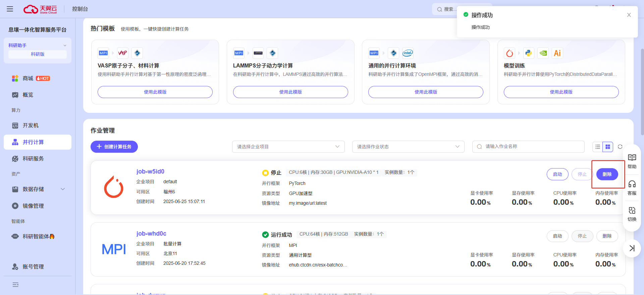Click the Intel logo icon
This screenshot has width=644, height=295.
(x=408, y=53)
